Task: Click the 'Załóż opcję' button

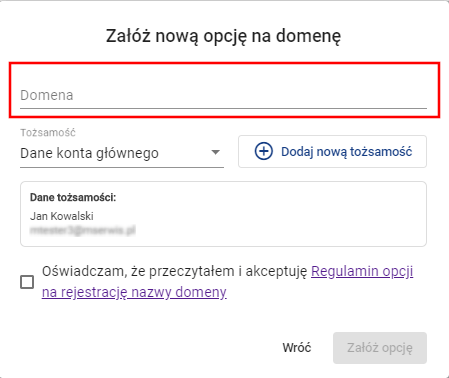Action: pos(380,348)
